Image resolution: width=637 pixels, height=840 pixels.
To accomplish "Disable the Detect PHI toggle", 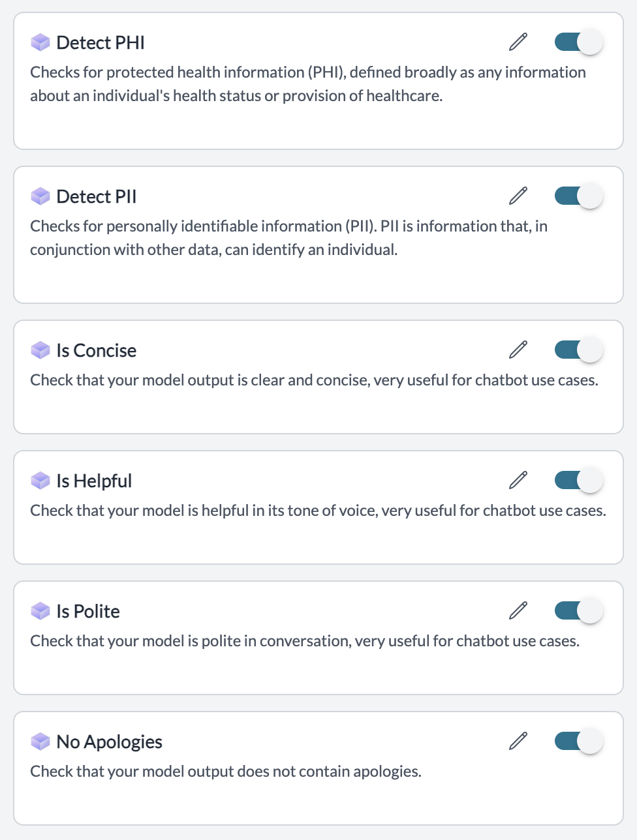I will 579,42.
